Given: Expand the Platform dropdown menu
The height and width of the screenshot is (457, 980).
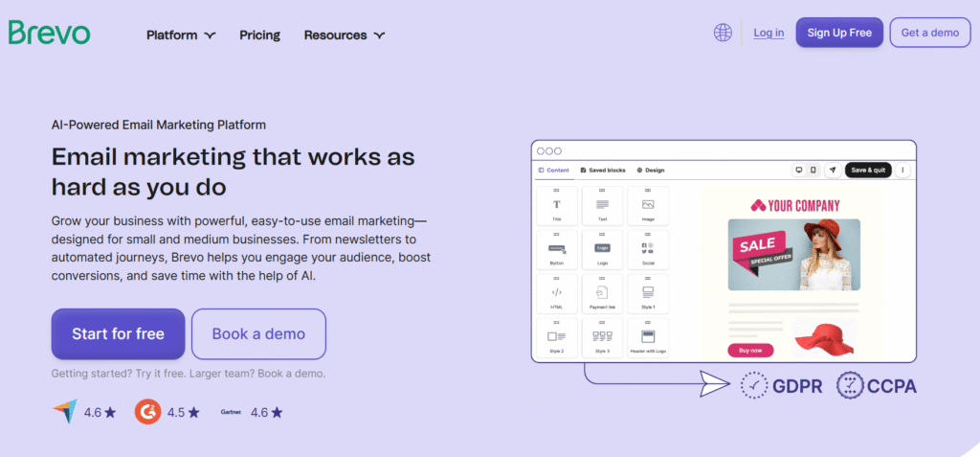Looking at the screenshot, I should (x=181, y=34).
